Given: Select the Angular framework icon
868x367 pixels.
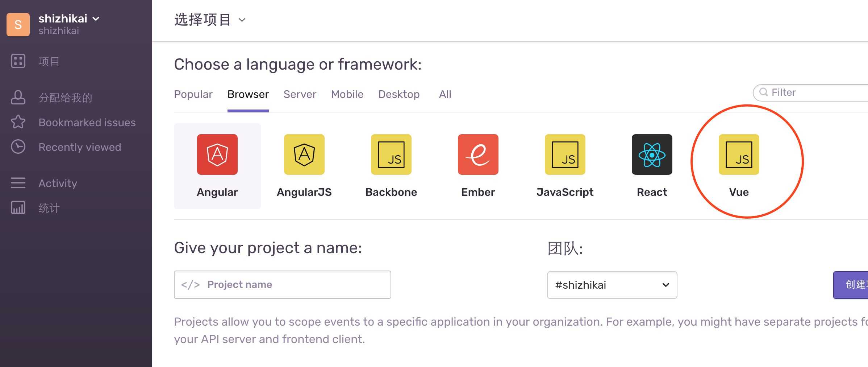Looking at the screenshot, I should [217, 154].
